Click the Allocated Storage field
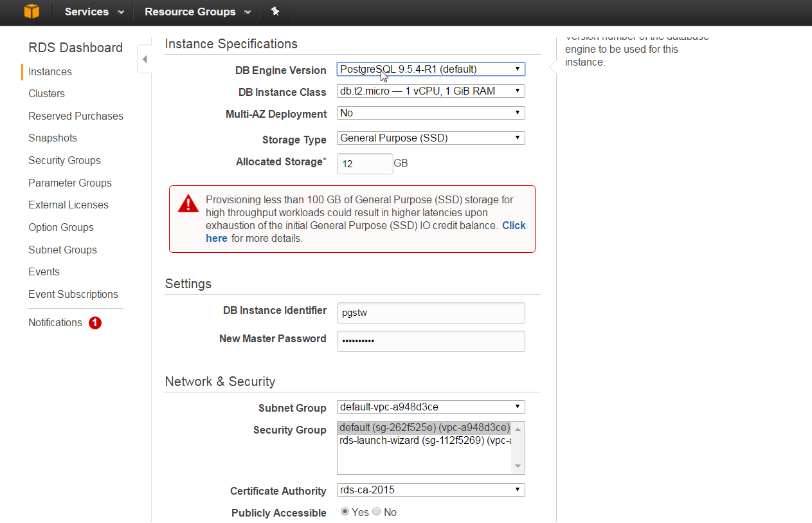 [365, 163]
